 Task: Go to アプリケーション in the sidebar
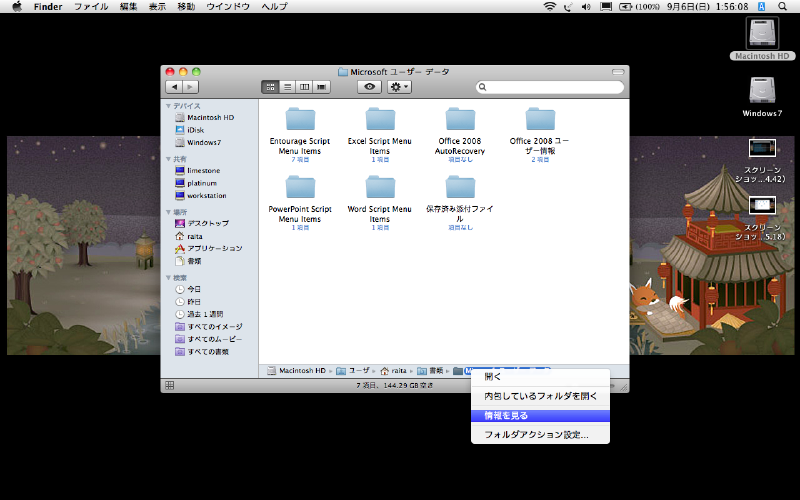point(210,248)
